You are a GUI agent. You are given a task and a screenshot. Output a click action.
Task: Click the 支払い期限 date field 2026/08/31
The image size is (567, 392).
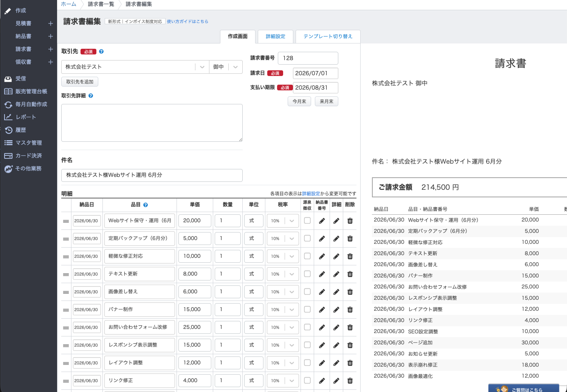(315, 88)
